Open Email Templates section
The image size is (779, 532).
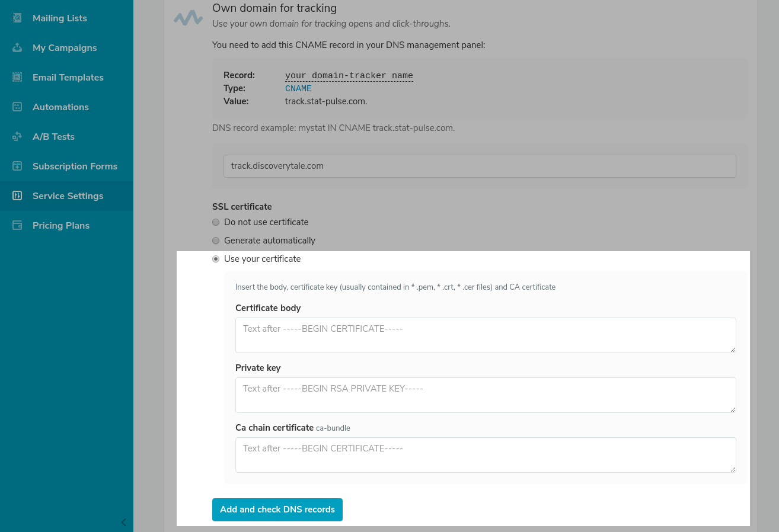click(66, 77)
